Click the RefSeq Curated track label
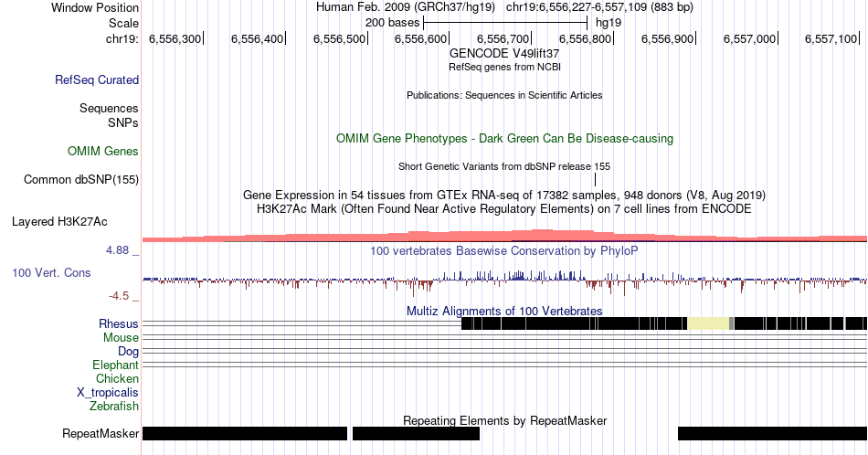This screenshot has height=455, width=868. coord(97,79)
